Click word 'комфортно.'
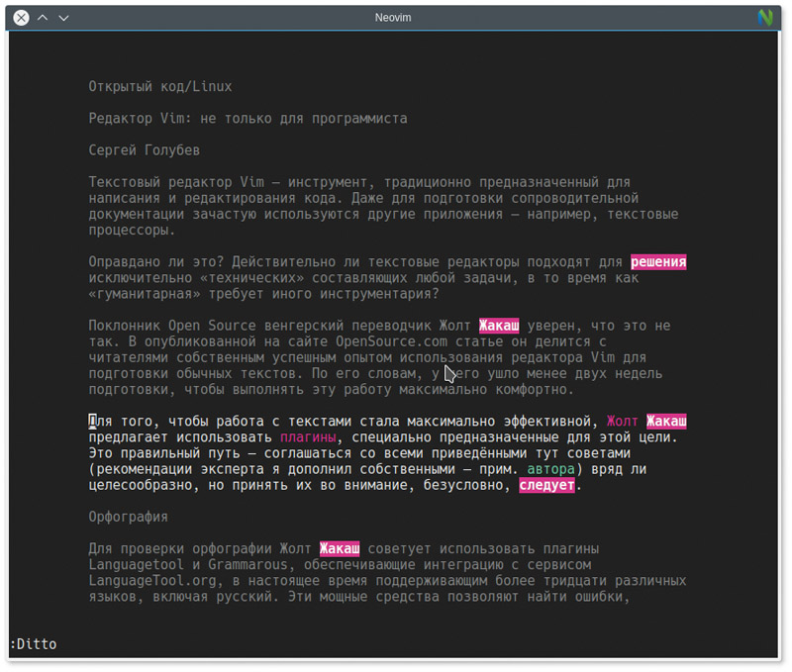Image resolution: width=792 pixels, height=672 pixels. (x=535, y=389)
